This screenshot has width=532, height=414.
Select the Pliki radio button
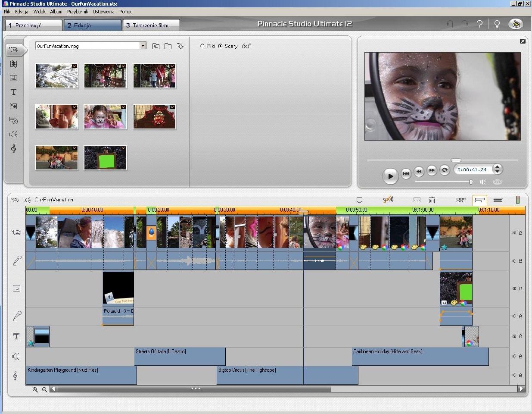click(x=202, y=46)
